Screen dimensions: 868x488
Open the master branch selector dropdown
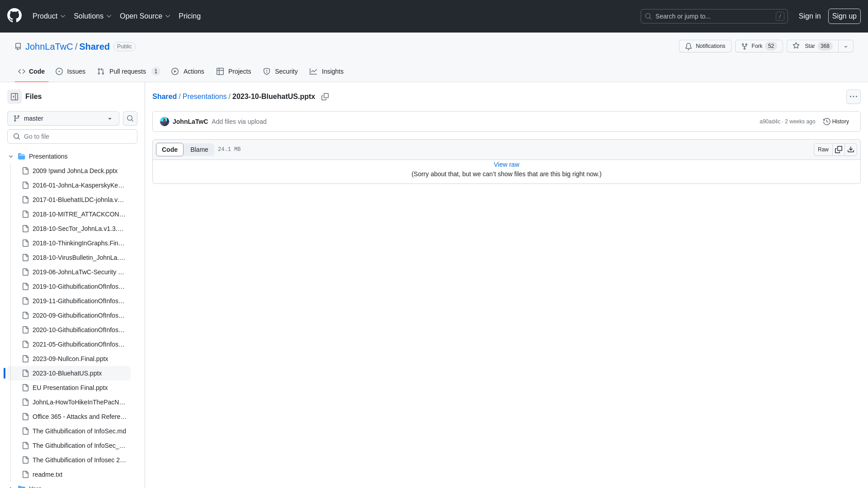(63, 118)
